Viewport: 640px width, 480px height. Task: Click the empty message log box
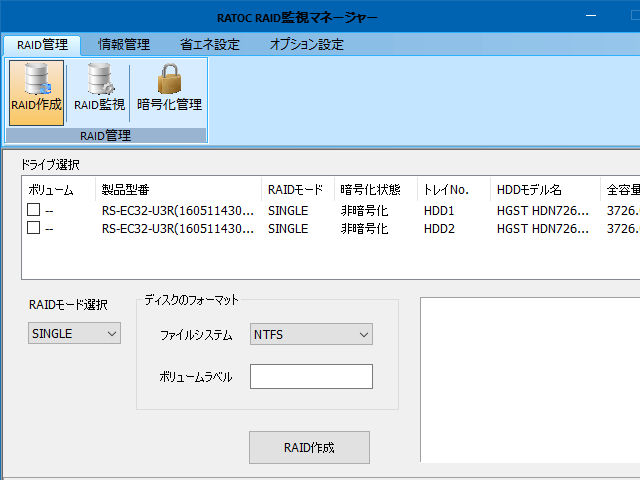coord(530,380)
